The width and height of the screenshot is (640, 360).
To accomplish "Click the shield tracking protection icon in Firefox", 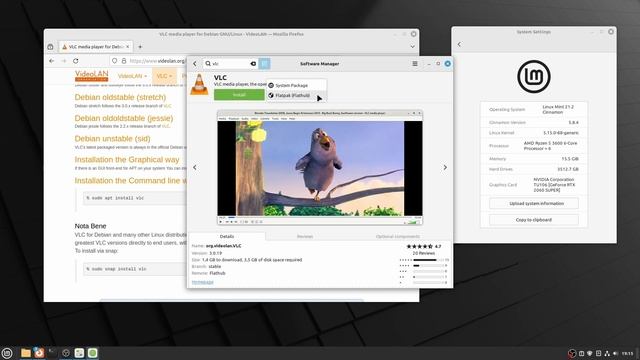I will click(x=115, y=61).
